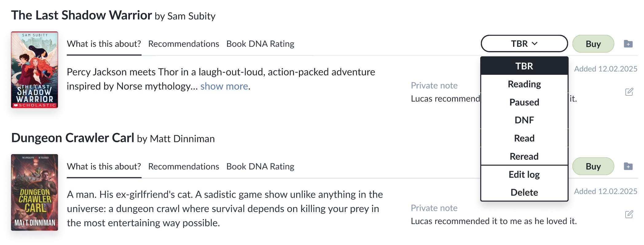Click The Last Shadow Warrior cover thumbnail
This screenshot has width=644, height=245.
pyautogui.click(x=34, y=70)
